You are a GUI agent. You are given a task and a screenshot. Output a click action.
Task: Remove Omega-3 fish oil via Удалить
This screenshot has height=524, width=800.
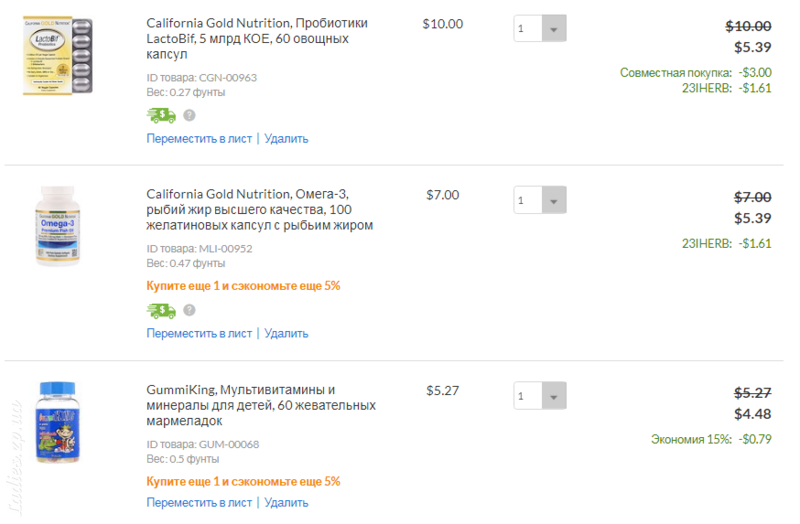(286, 334)
